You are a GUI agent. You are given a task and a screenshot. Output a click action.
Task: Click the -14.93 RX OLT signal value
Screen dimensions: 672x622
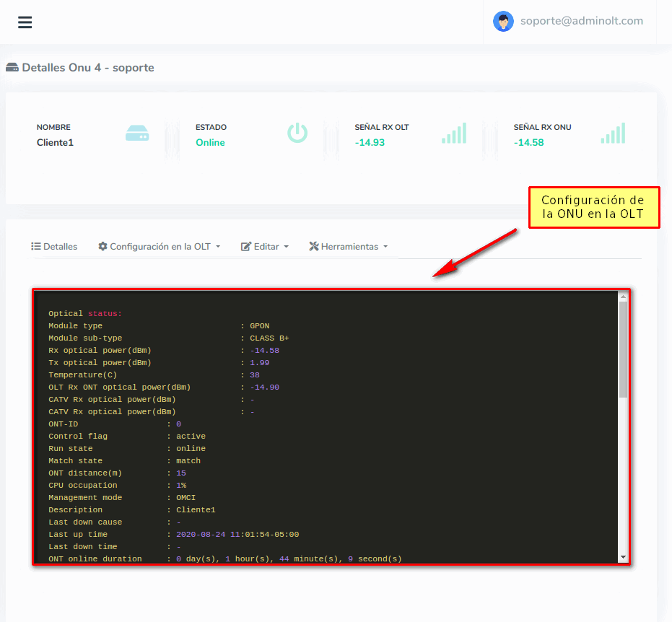(x=370, y=143)
